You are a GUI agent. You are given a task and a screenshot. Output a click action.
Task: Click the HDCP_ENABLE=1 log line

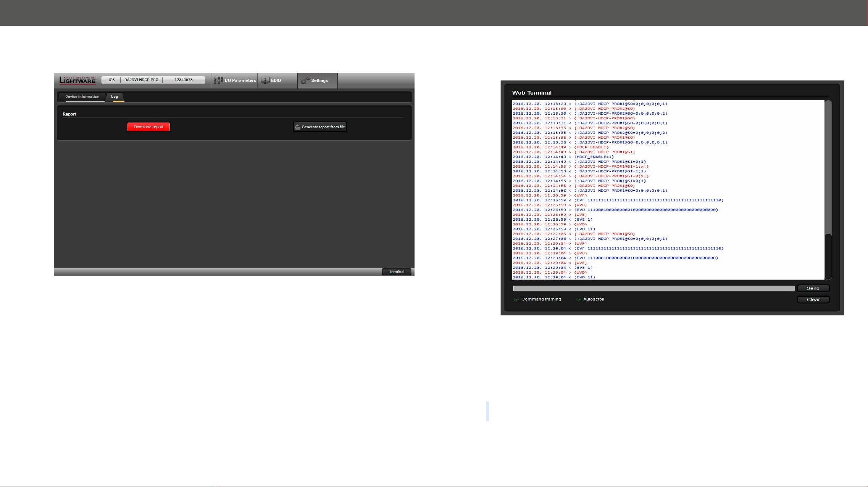pyautogui.click(x=563, y=157)
